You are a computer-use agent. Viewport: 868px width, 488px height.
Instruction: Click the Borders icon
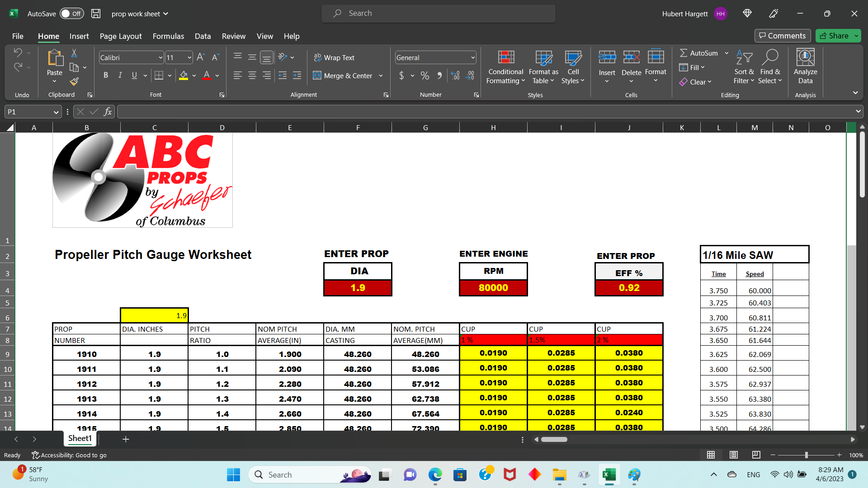[x=159, y=75]
